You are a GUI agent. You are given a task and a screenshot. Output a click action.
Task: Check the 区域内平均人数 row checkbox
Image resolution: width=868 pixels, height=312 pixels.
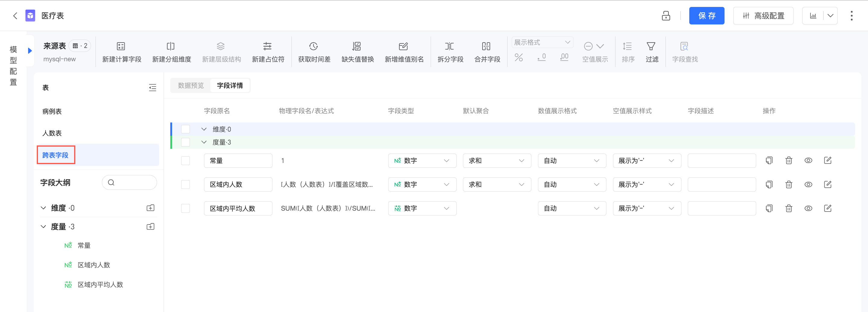tap(185, 209)
